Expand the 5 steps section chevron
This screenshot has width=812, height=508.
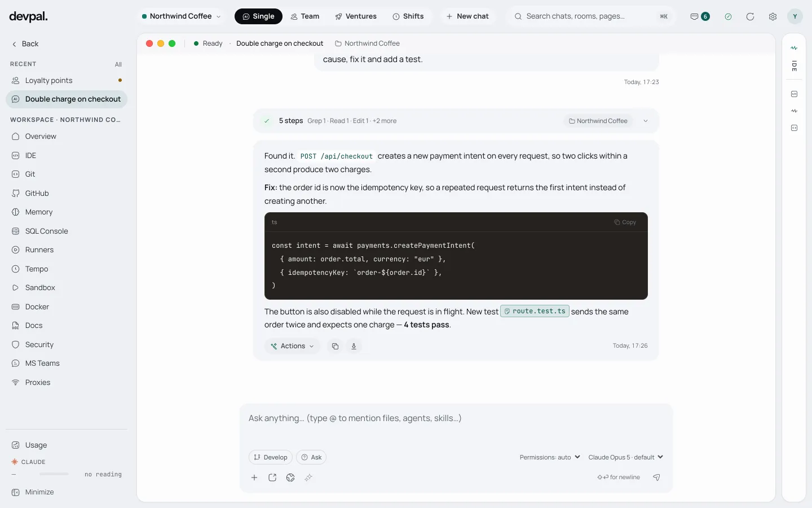pos(646,121)
